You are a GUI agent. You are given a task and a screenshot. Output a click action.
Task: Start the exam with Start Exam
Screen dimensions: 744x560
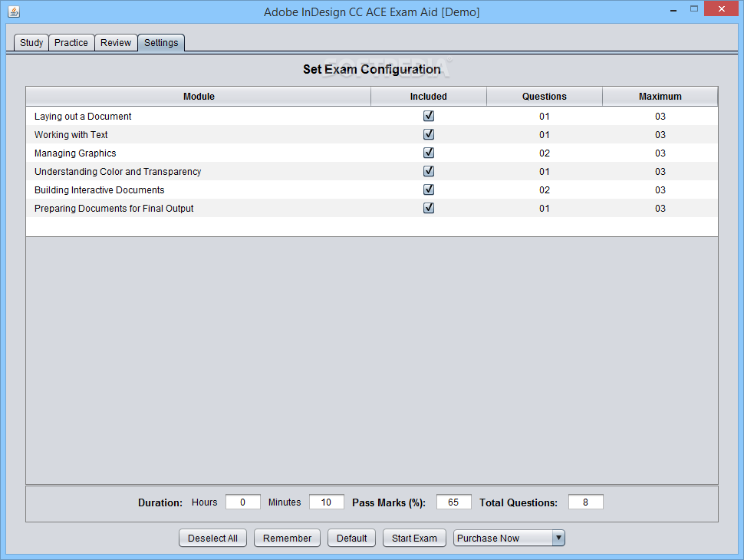(x=414, y=539)
